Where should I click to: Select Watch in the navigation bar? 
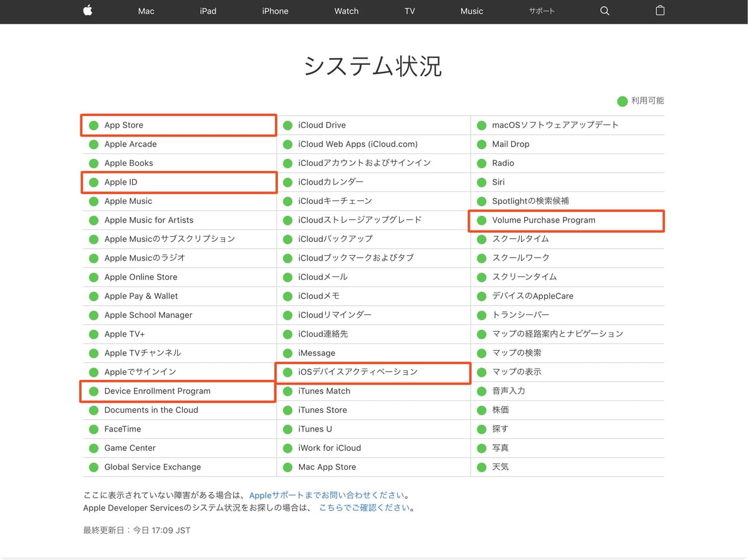tap(347, 11)
